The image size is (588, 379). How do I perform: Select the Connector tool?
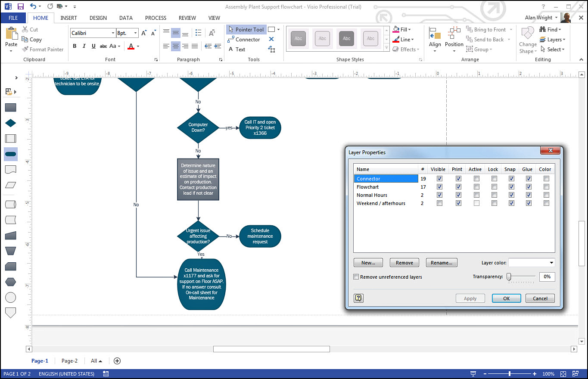[x=244, y=40]
